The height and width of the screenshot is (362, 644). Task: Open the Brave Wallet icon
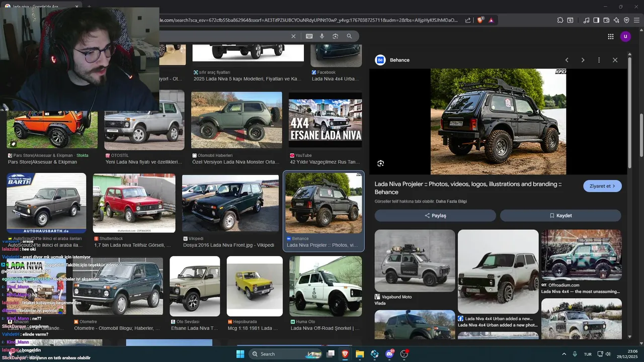[606, 20]
